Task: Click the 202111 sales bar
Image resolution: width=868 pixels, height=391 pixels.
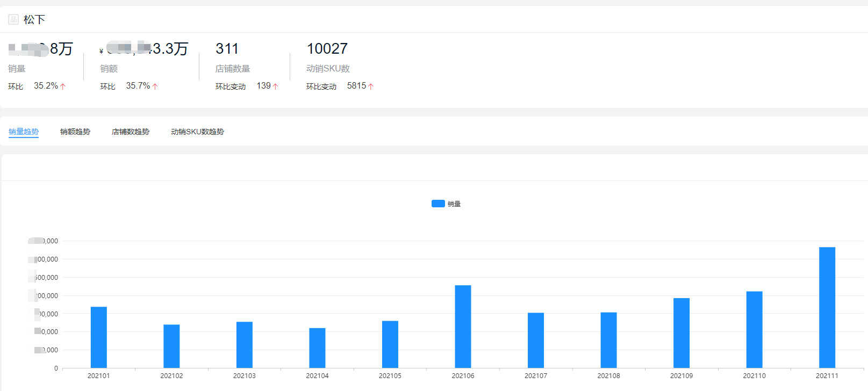Action: 827,307
